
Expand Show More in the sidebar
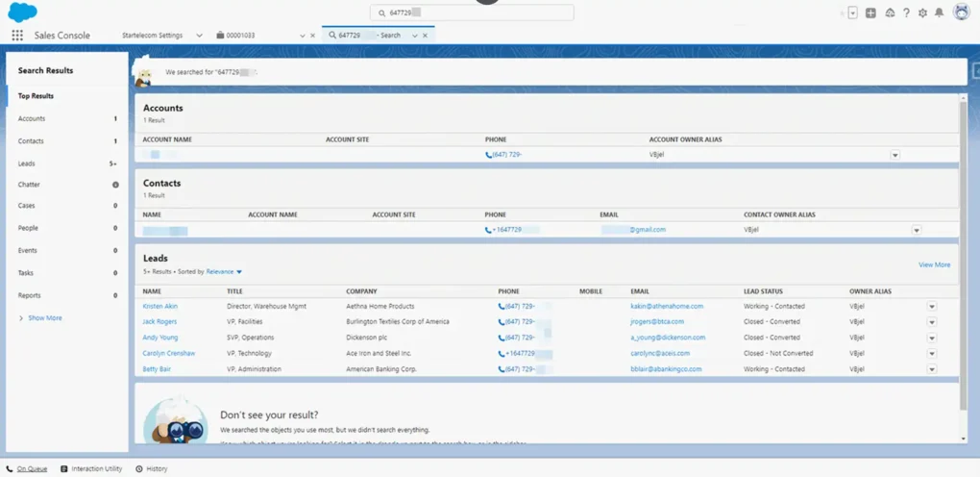click(40, 318)
